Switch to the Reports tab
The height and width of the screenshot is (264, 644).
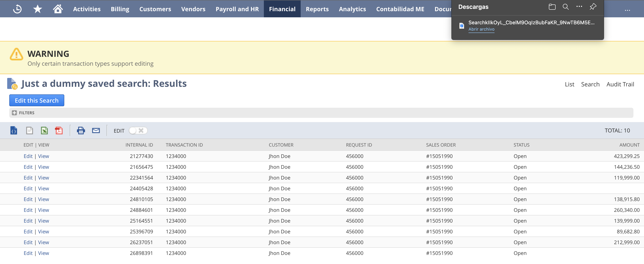pos(317,9)
